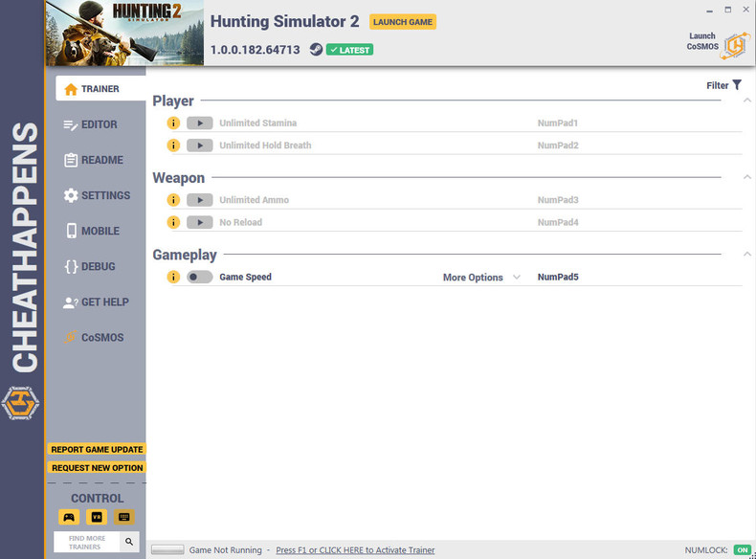Screen dimensions: 756x559
Task: Click the NumPad4 hotkey for No Reload
Action: point(558,222)
